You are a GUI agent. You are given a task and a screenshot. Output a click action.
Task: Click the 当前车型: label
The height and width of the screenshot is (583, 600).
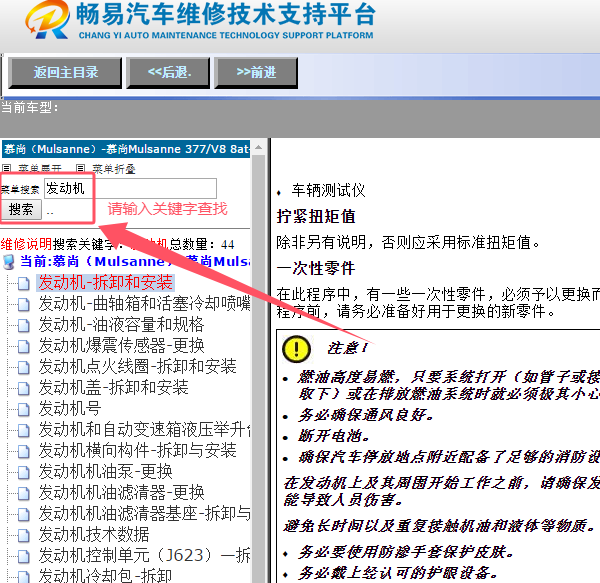29,108
